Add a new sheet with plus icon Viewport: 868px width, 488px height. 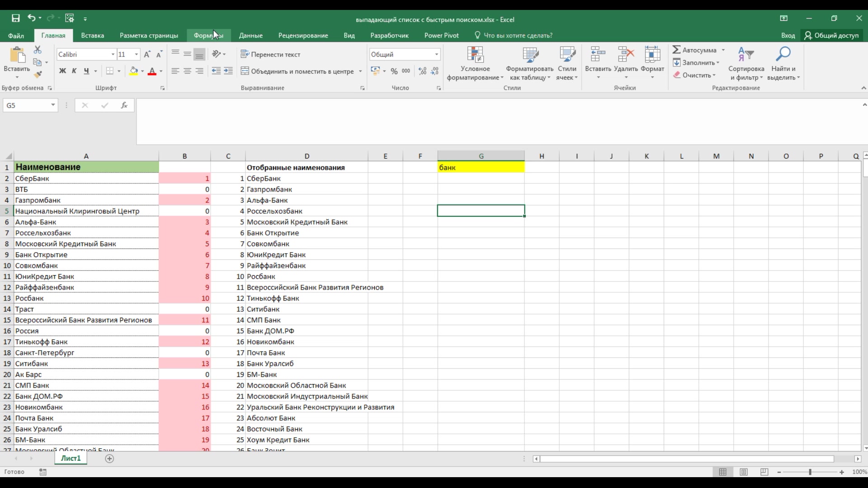point(109,459)
